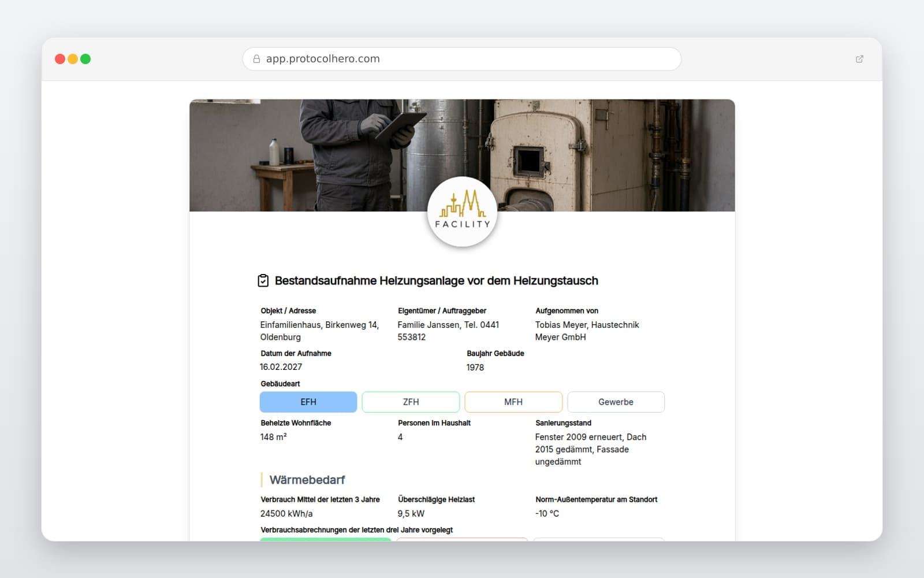924x578 pixels.
Task: Click the clipboard icon beside the form title
Action: [x=263, y=281]
